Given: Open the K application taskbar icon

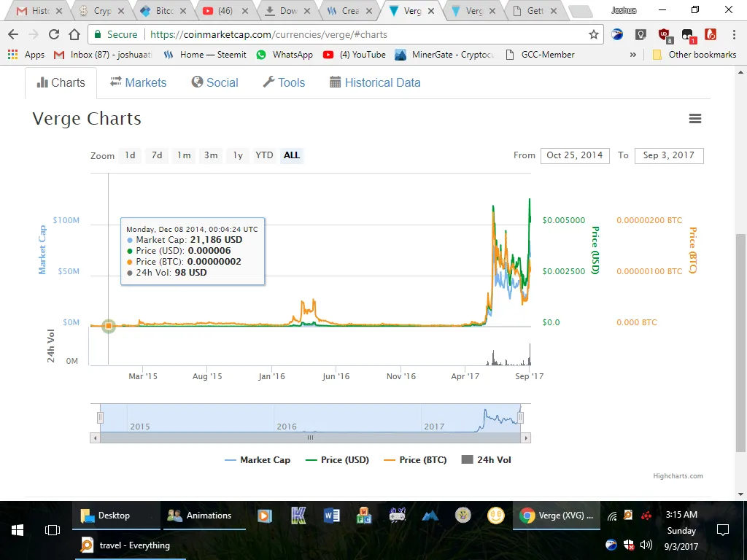Looking at the screenshot, I should coord(298,516).
